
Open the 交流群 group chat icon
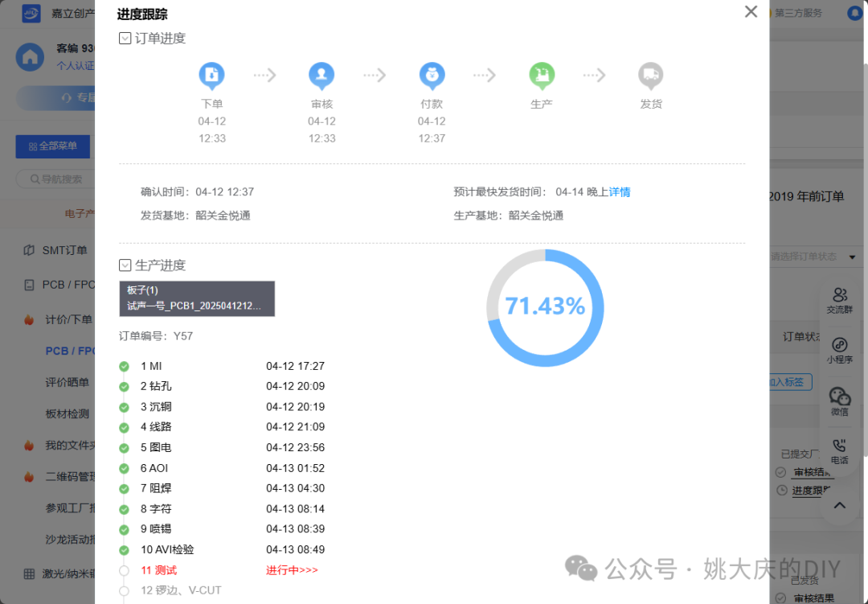840,300
